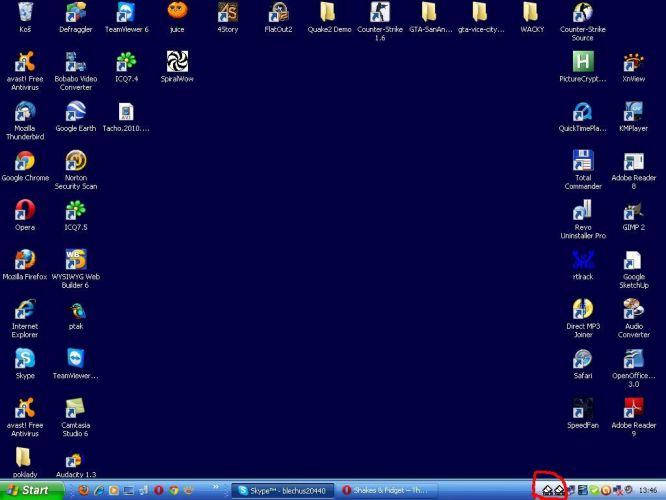Screen dimensions: 666x500
Task: Select the Adobe Reader 9 shortcut
Action: [633, 417]
